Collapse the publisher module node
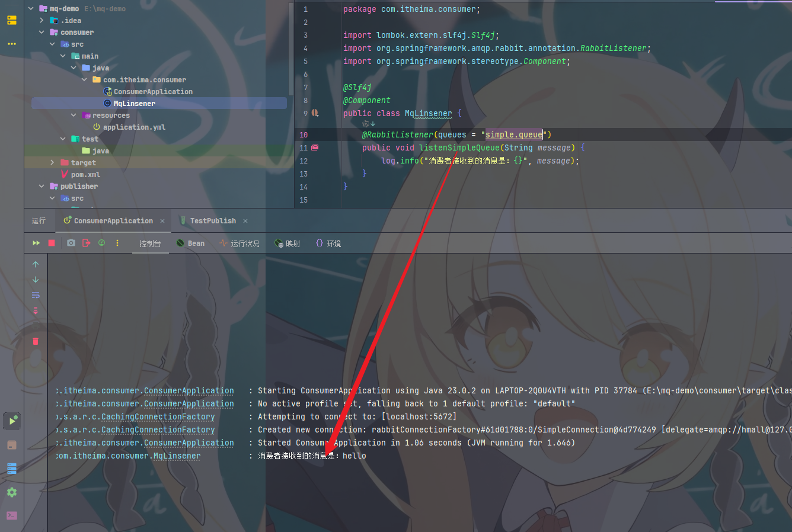Viewport: 792px width, 532px height. [41, 187]
